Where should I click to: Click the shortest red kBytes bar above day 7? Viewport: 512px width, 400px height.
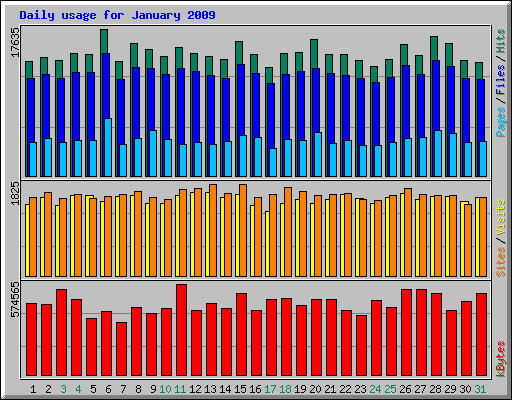point(122,349)
